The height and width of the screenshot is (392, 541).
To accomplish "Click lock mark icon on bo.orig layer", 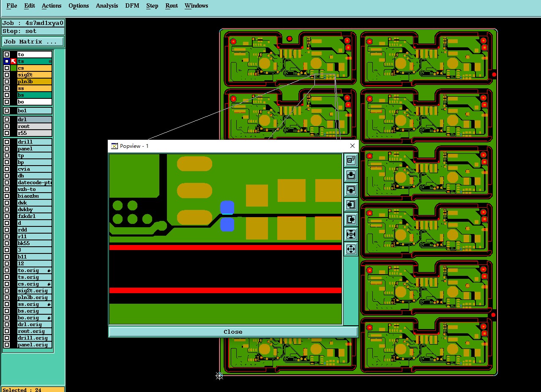I will 49,318.
